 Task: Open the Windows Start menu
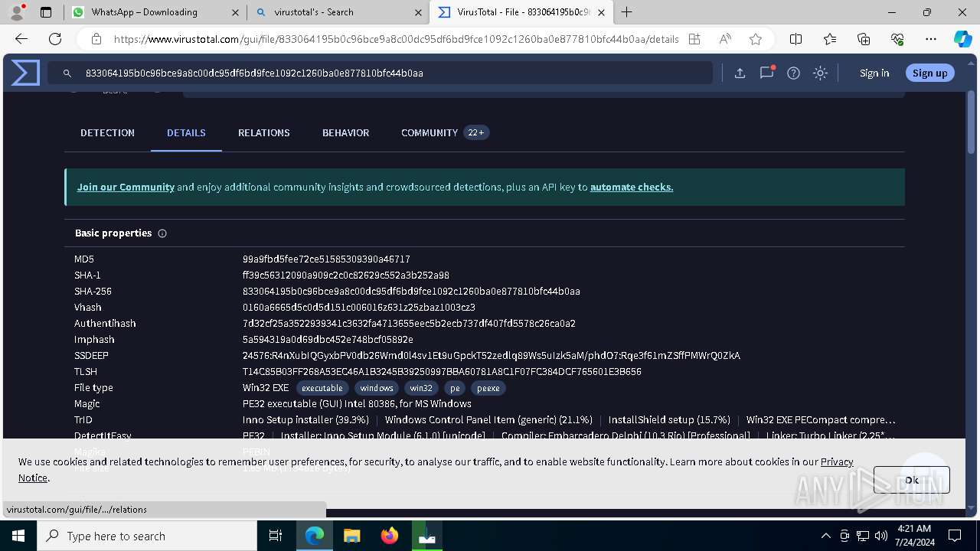point(18,536)
